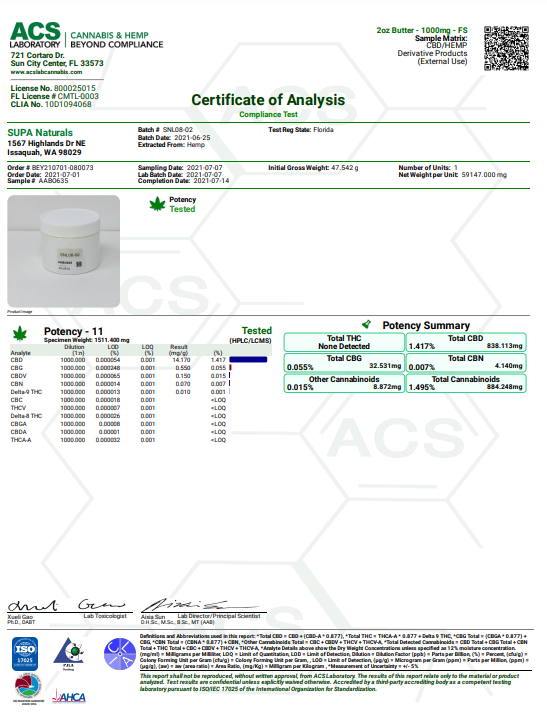
Task: Click the www.acslabcannabis.com website link
Action: (46, 72)
